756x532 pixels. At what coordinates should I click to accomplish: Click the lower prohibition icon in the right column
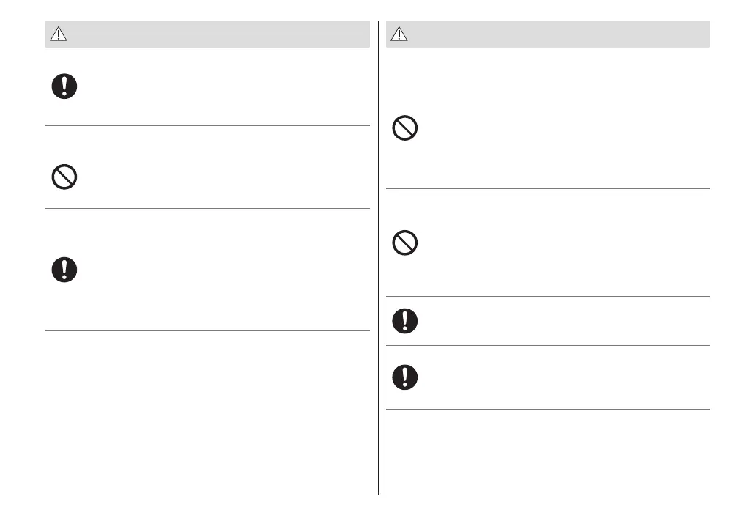pos(405,243)
